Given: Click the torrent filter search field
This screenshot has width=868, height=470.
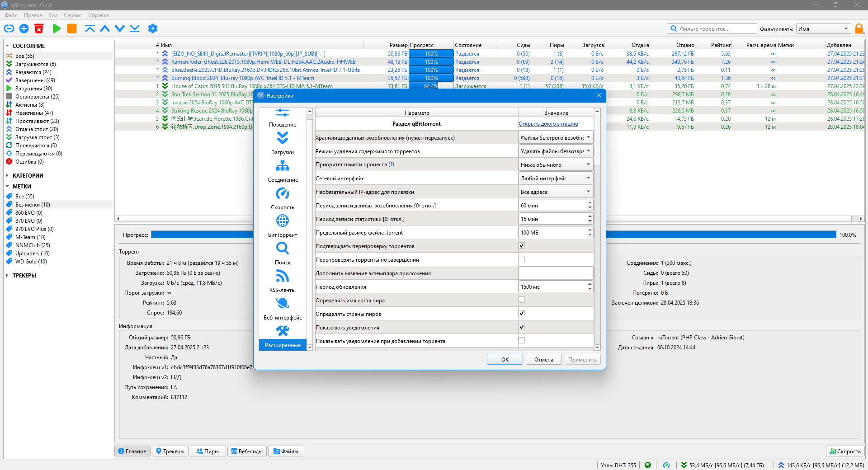Looking at the screenshot, I should [x=712, y=29].
